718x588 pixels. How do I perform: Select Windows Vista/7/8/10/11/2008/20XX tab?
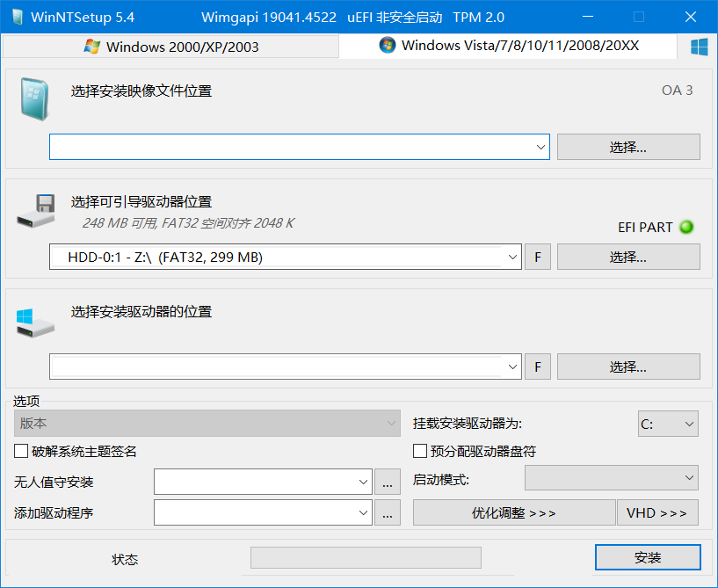click(508, 46)
